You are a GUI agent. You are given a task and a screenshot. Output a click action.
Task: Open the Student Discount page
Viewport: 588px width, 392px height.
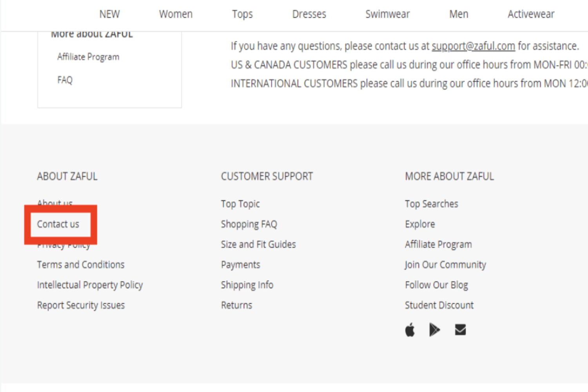tap(439, 305)
